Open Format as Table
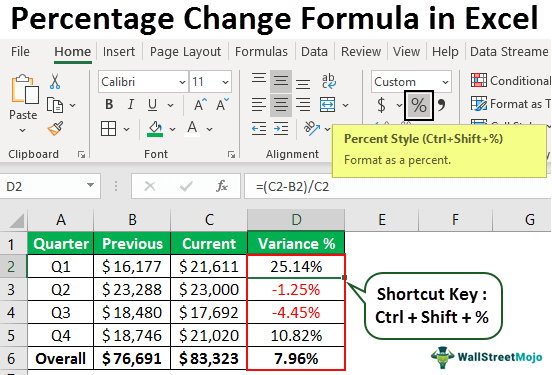The image size is (552, 375). pyautogui.click(x=510, y=104)
